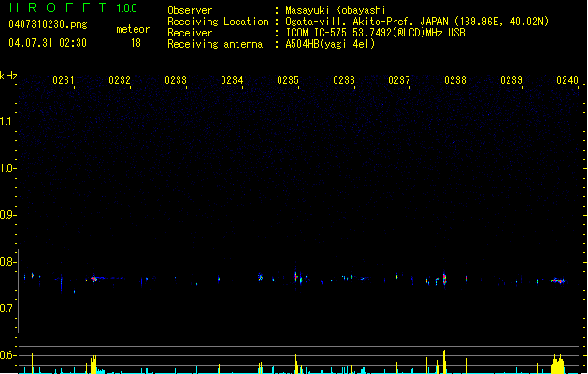Click the long echo trace just before 0240
Image resolution: width=588 pixels, height=374 pixels.
coord(558,280)
